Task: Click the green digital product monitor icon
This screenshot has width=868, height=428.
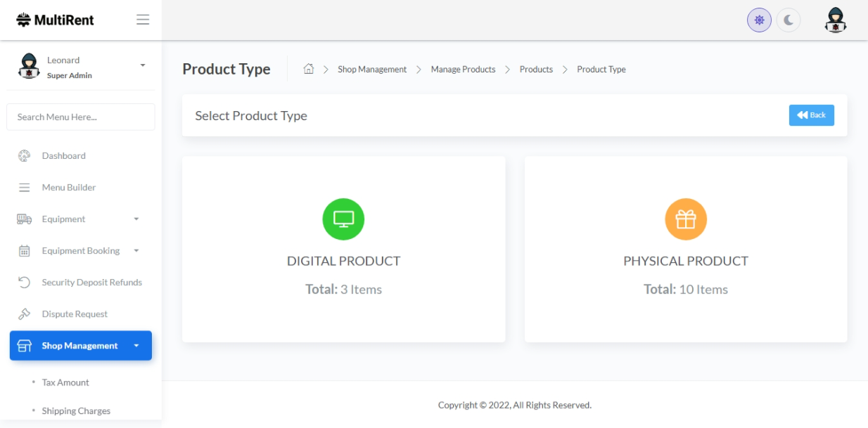Action: (343, 219)
